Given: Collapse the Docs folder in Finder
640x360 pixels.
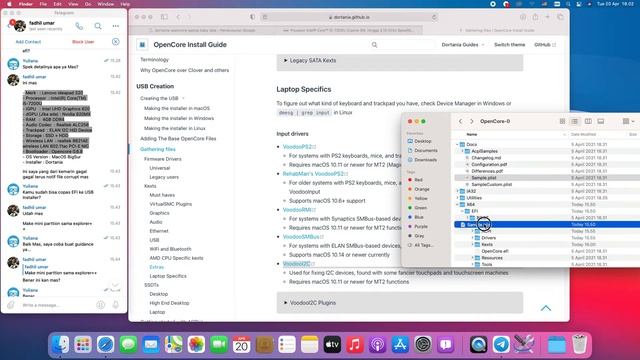Looking at the screenshot, I should [457, 144].
